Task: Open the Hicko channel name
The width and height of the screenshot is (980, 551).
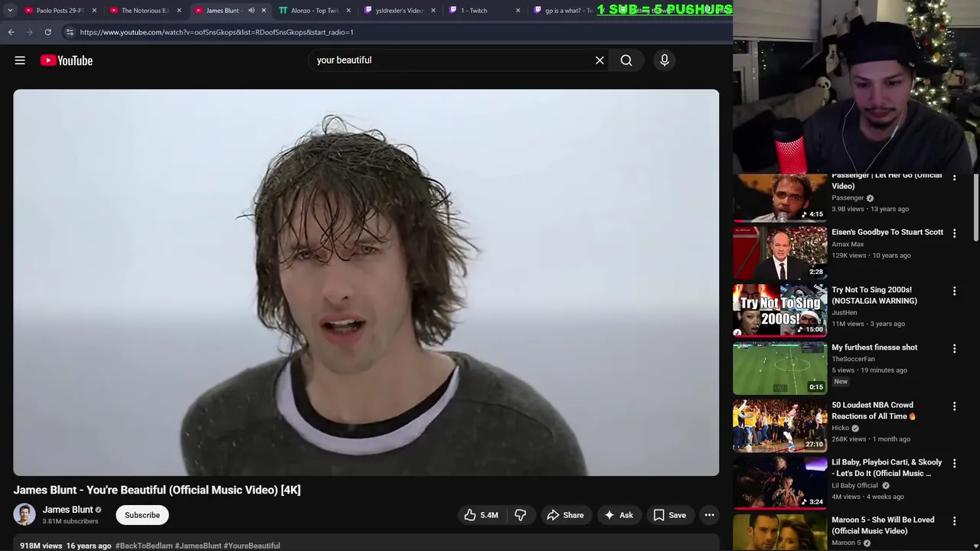Action: point(841,428)
